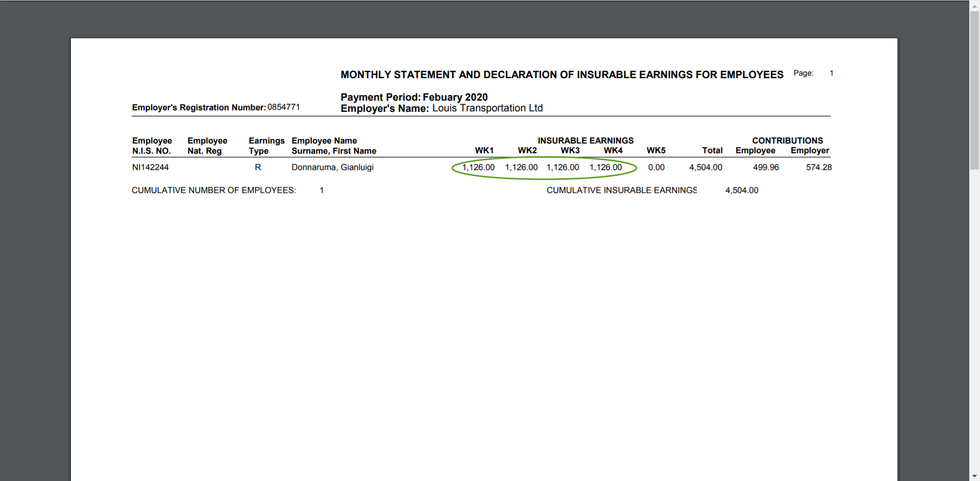Click the 'Payment Period: Febuary 2020' text

point(414,97)
